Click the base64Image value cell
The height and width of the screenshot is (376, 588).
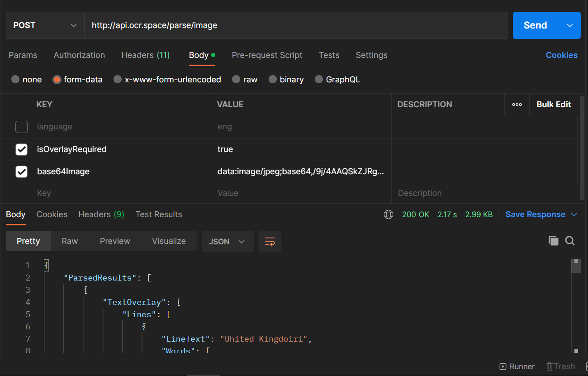[301, 171]
